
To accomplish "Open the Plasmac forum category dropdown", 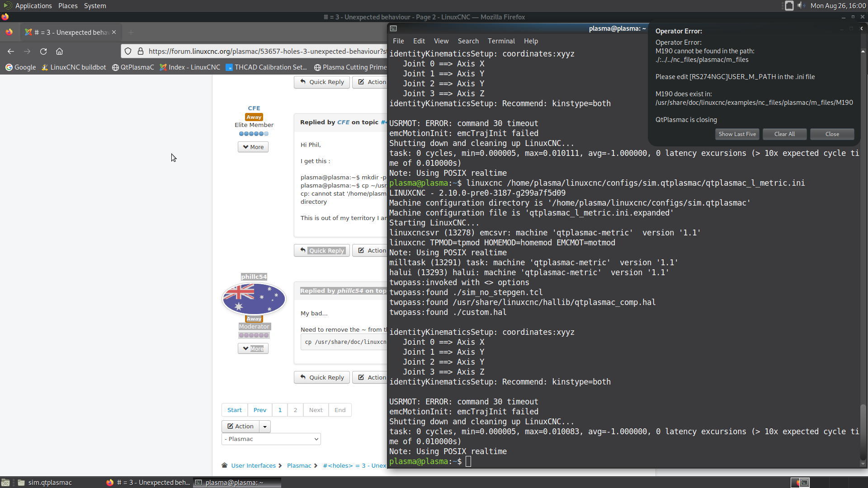I will pyautogui.click(x=271, y=439).
